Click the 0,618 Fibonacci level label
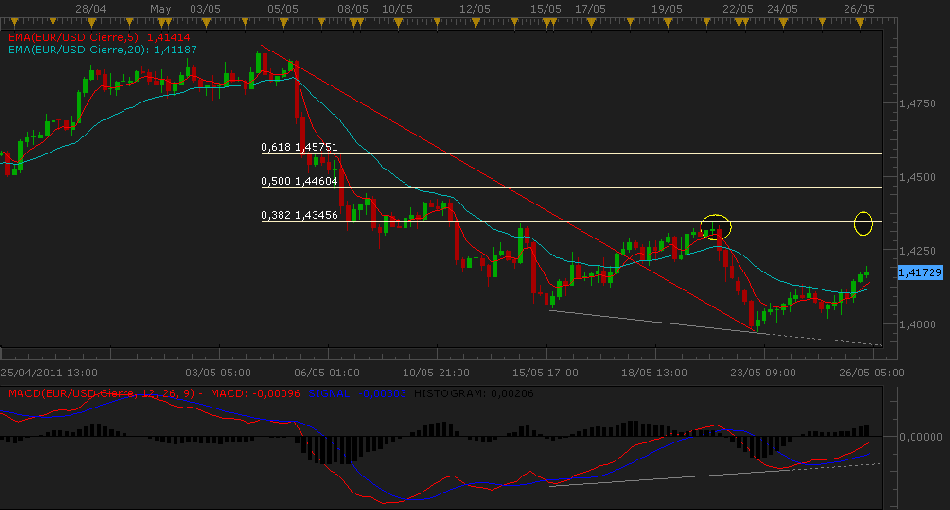Image resolution: width=950 pixels, height=510 pixels. tap(299, 147)
